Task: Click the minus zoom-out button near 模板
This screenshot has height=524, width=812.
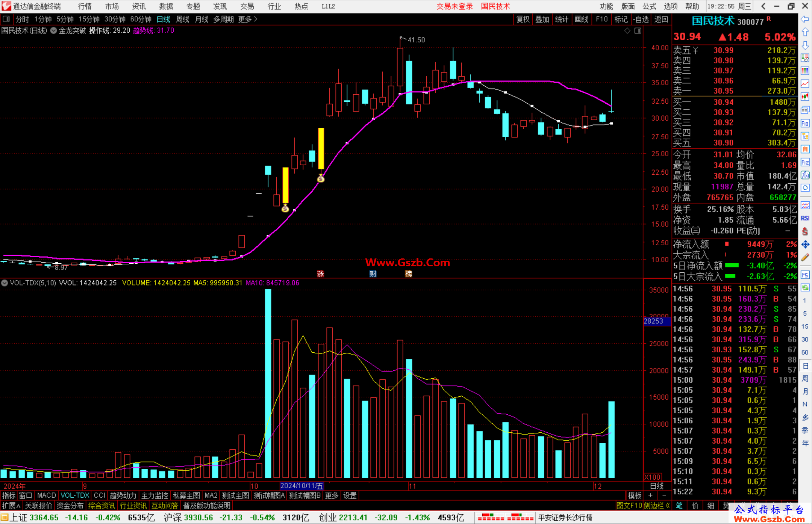Action: (x=664, y=495)
